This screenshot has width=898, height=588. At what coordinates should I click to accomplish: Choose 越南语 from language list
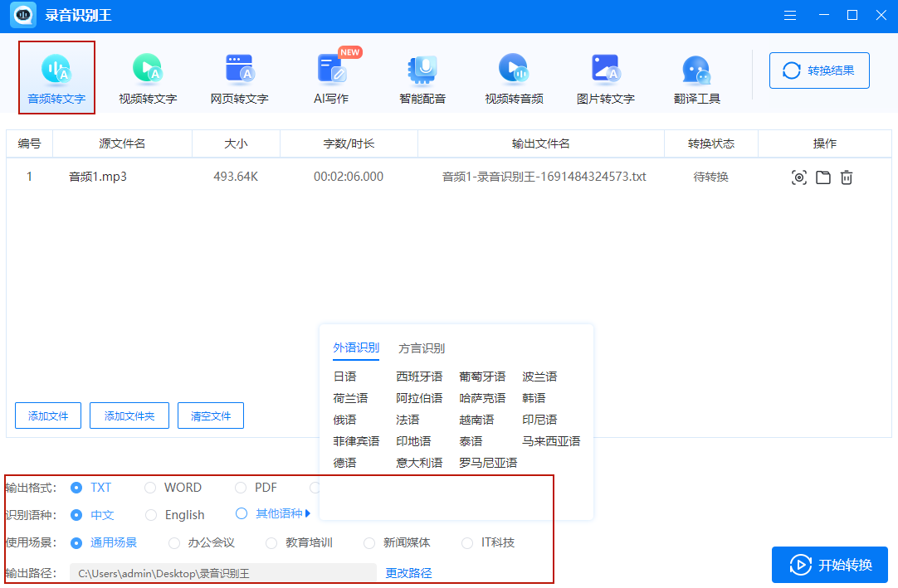(x=476, y=420)
